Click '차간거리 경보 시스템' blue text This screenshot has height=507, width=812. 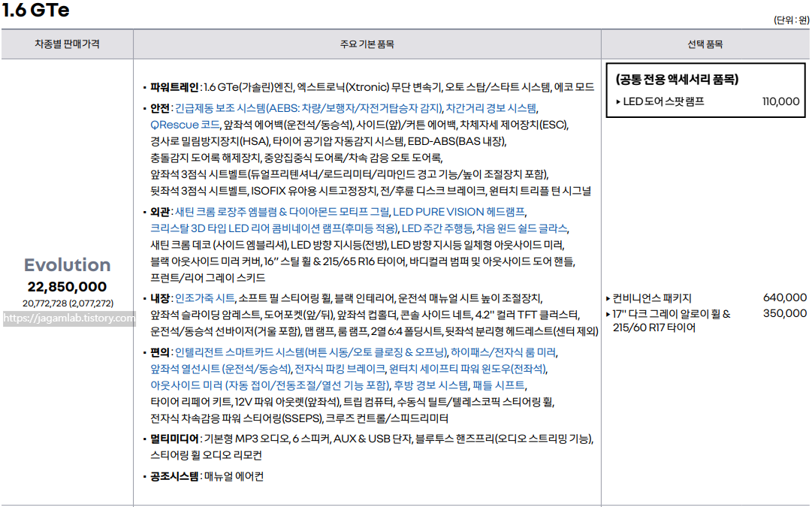(x=491, y=108)
